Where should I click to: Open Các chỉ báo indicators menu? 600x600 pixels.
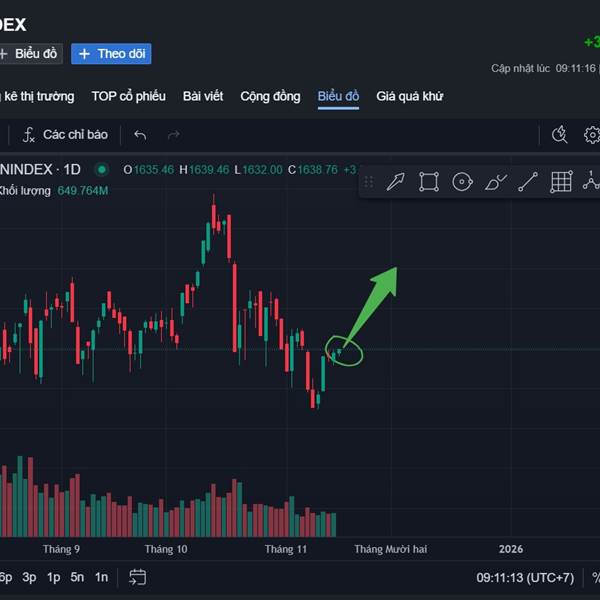[65, 135]
